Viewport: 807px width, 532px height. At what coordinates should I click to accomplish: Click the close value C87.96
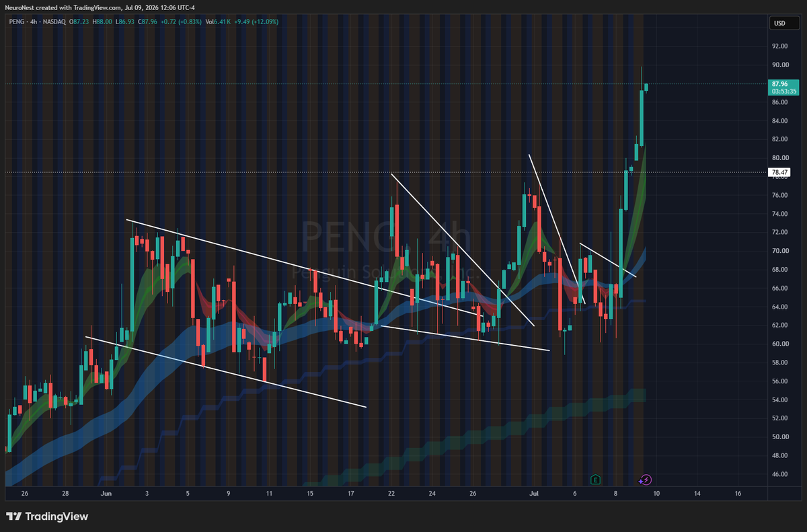coord(149,22)
